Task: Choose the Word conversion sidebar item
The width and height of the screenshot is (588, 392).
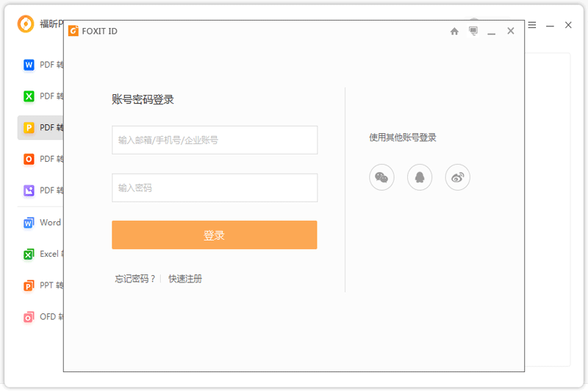Action: pyautogui.click(x=40, y=223)
